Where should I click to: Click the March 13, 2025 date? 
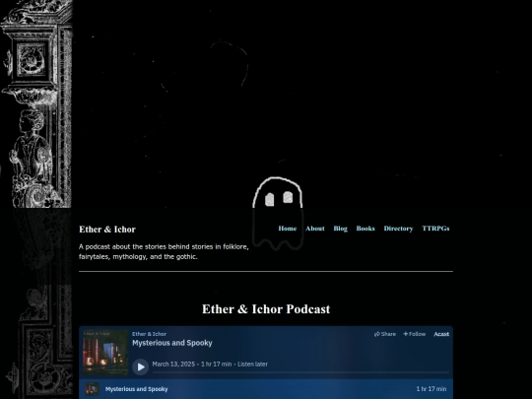point(173,365)
